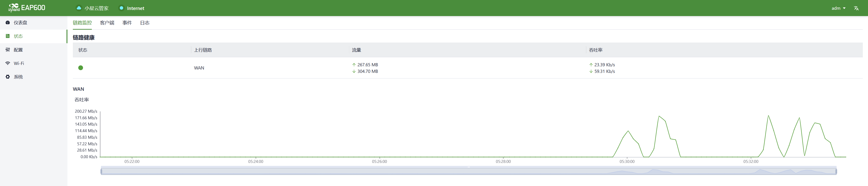Image resolution: width=868 pixels, height=186 pixels.
Task: Click the upload arrow beside 267.65 MB
Action: click(x=354, y=65)
